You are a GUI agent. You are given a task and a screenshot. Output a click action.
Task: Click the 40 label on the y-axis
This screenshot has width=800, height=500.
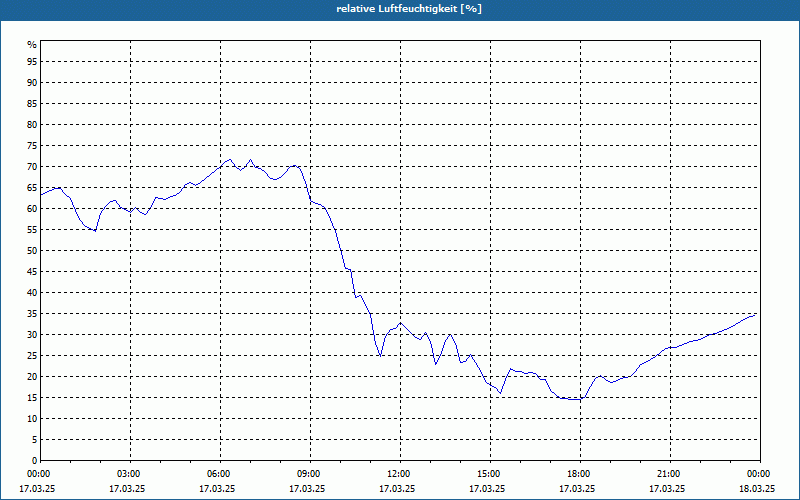(32, 293)
